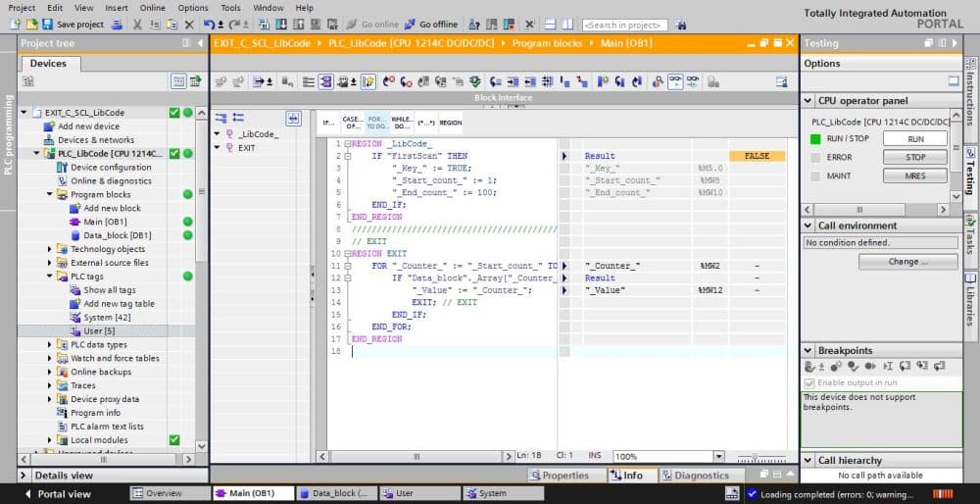Open the Online menu
Screen dimensions: 980x504
(x=153, y=8)
